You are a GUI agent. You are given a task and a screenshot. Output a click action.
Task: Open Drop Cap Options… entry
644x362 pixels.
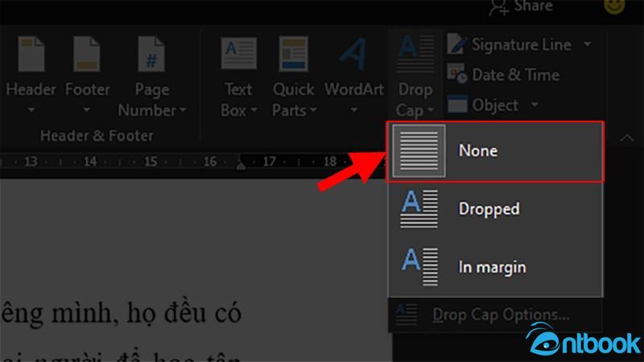coord(495,315)
